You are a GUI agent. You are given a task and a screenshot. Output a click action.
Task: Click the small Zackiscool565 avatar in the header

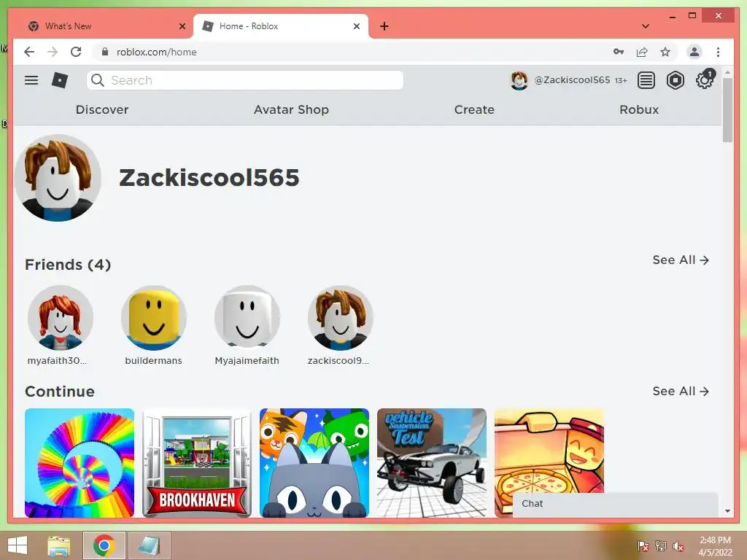[x=519, y=80]
